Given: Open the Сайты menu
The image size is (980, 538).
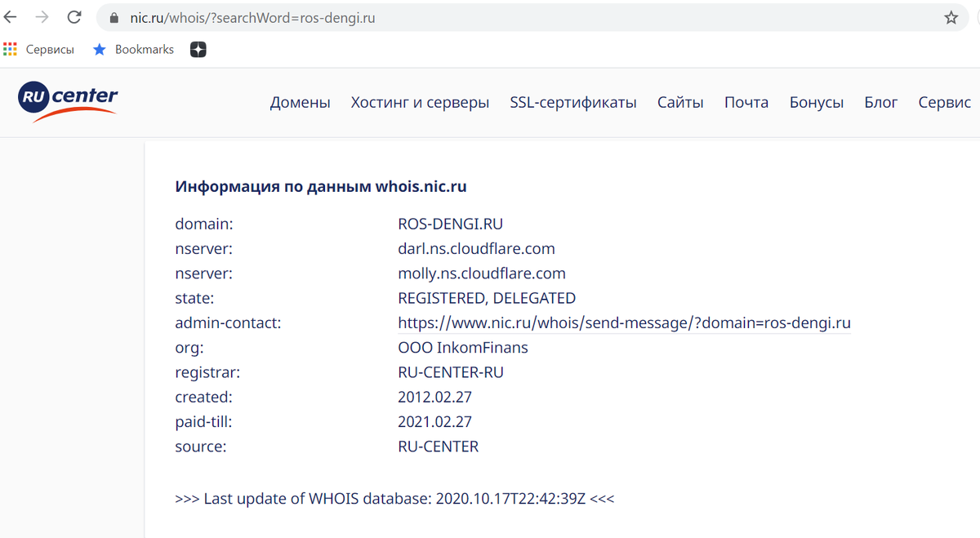Looking at the screenshot, I should pyautogui.click(x=680, y=102).
